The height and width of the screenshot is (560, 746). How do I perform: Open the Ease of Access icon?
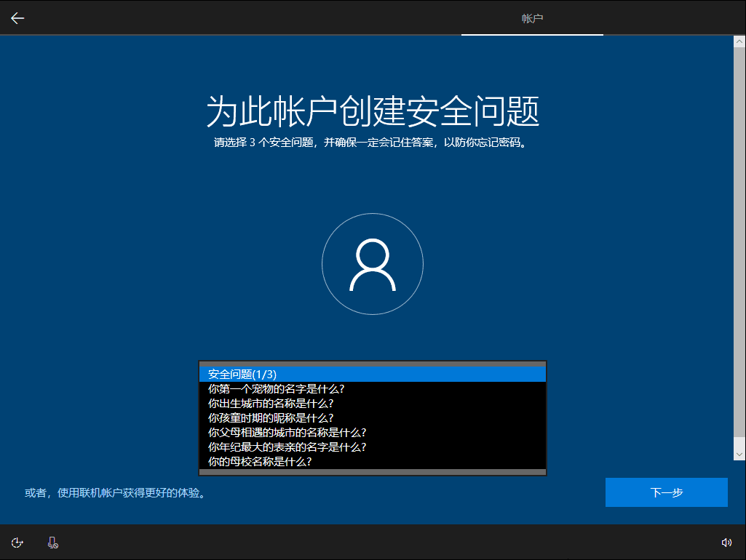click(18, 543)
